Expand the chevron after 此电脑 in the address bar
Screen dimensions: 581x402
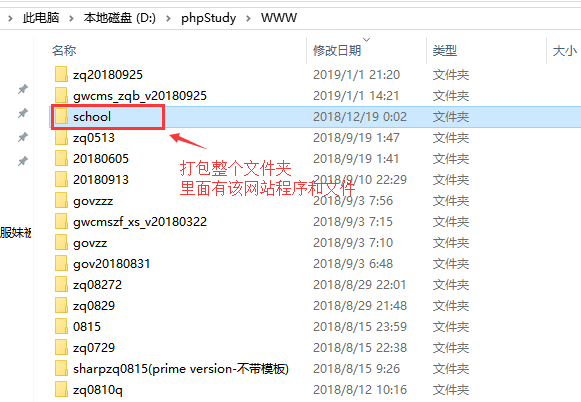pos(71,18)
